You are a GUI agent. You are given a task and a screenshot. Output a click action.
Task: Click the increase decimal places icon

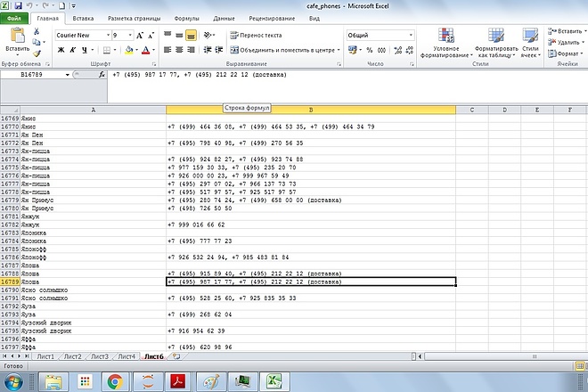tap(398, 50)
